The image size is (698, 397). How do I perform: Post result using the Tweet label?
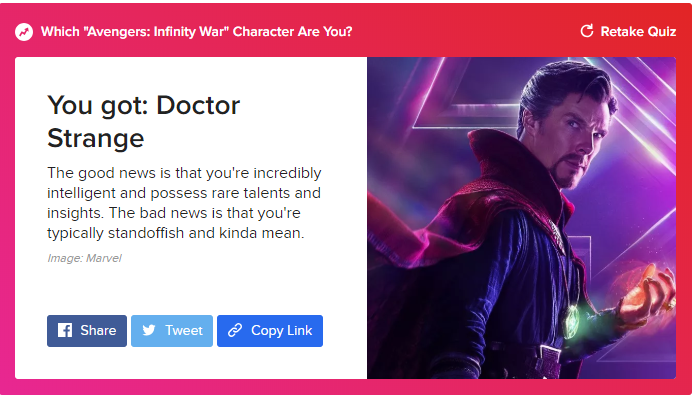pyautogui.click(x=184, y=330)
